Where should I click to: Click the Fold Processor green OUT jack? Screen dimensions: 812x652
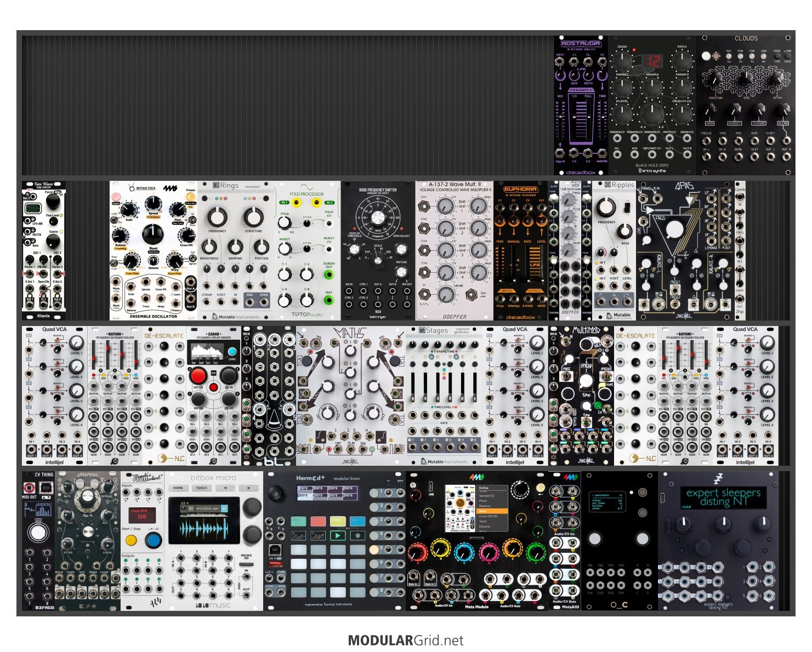(x=329, y=301)
